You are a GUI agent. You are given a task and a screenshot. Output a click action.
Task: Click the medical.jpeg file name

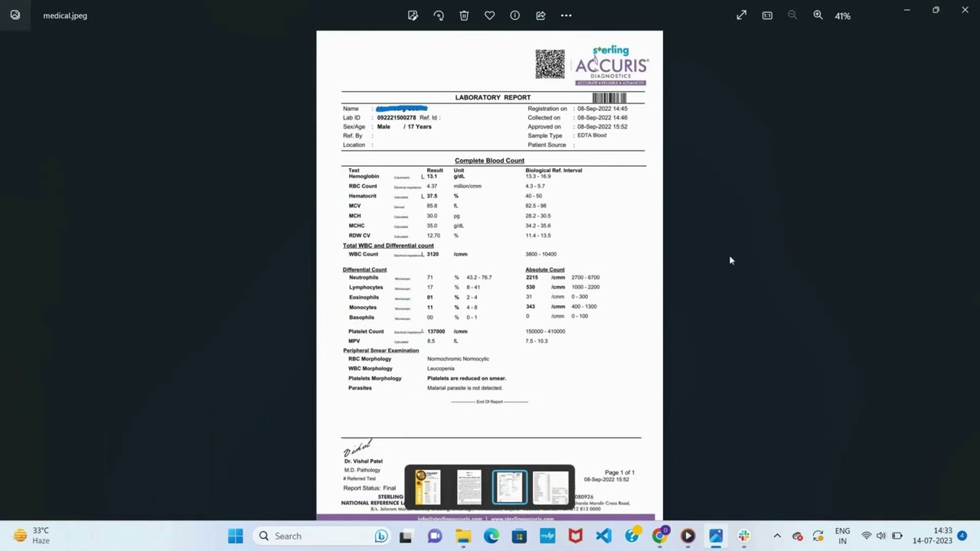[65, 15]
